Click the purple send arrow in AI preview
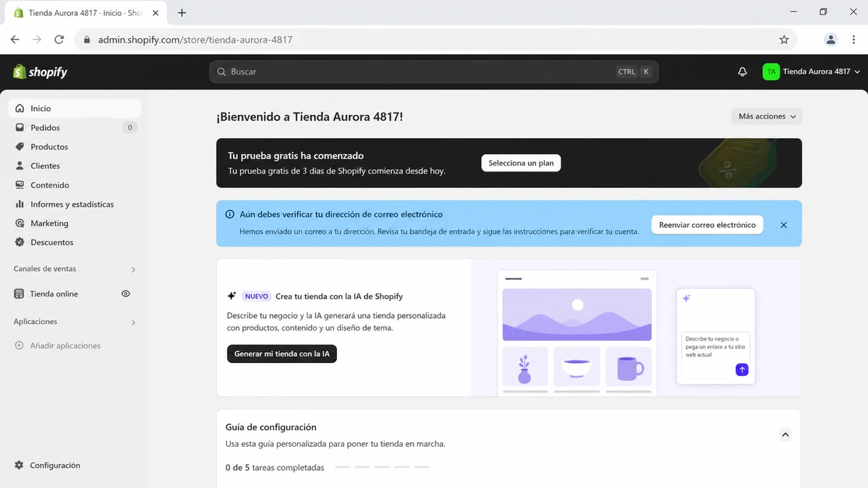868x488 pixels. pos(741,369)
